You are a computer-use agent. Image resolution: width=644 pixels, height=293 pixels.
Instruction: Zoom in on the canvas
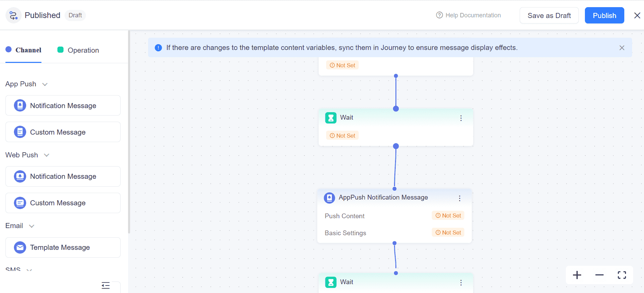(x=577, y=275)
